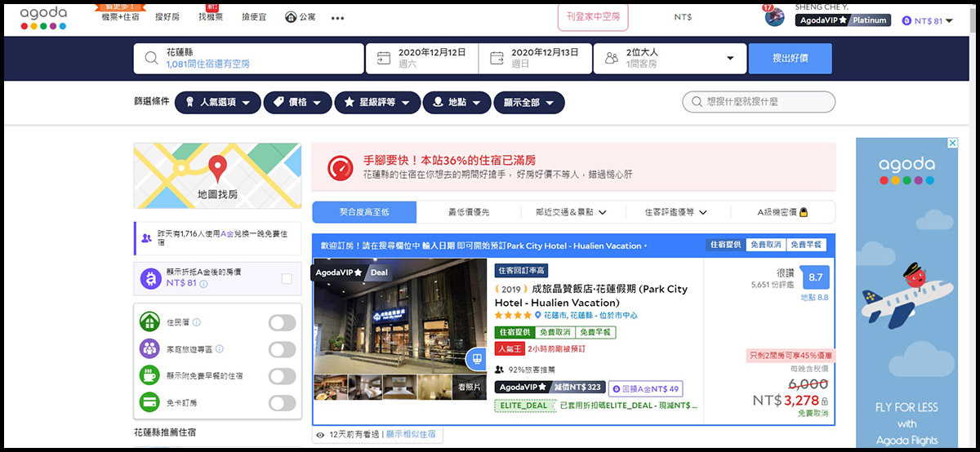Turn on 顯示附免費早餐的住宿 switch
Image resolution: width=980 pixels, height=452 pixels.
pyautogui.click(x=282, y=376)
